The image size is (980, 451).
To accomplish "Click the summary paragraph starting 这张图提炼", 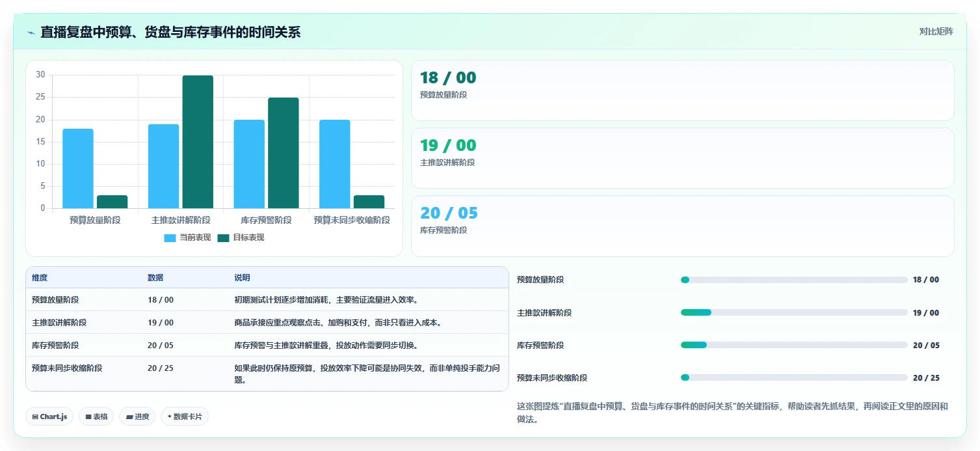I will (x=732, y=413).
